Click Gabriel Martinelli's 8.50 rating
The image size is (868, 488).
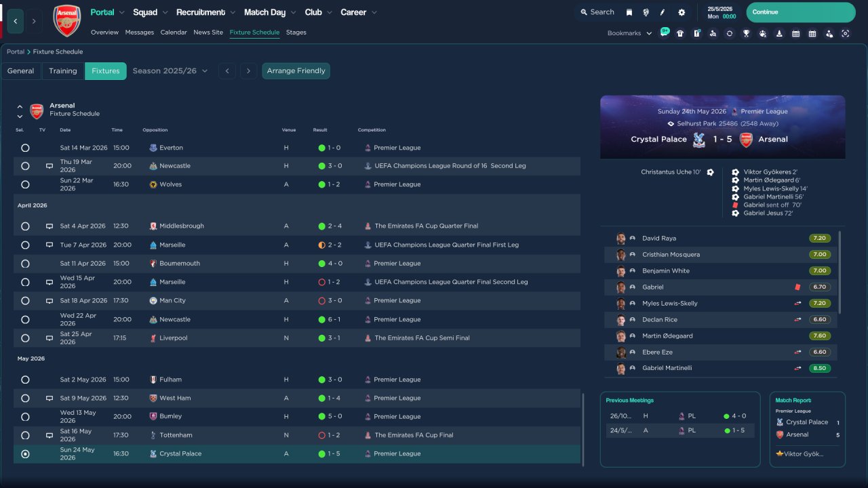[819, 369]
